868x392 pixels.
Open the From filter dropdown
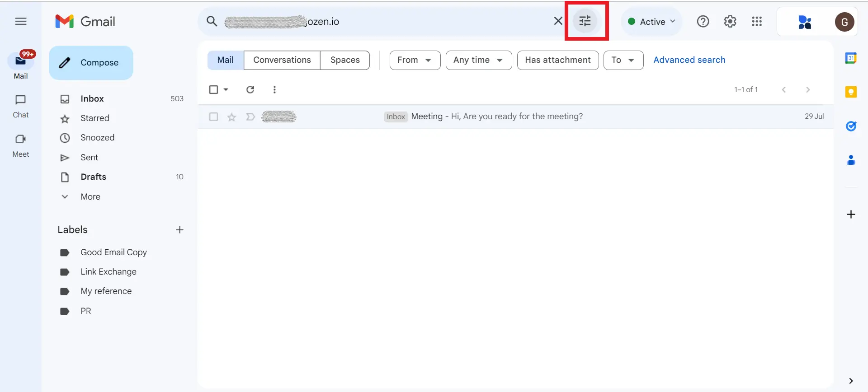click(415, 60)
